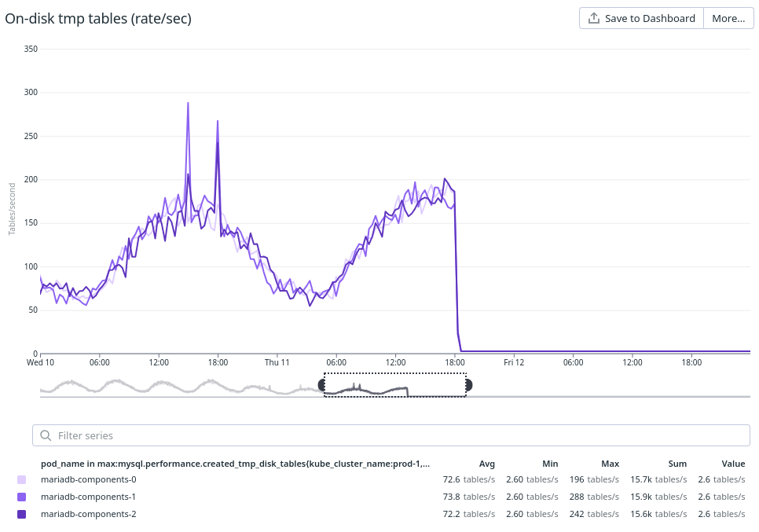The height and width of the screenshot is (532, 759).
Task: Click the mariadb-components-0 light purple legend swatch
Action: [22, 479]
